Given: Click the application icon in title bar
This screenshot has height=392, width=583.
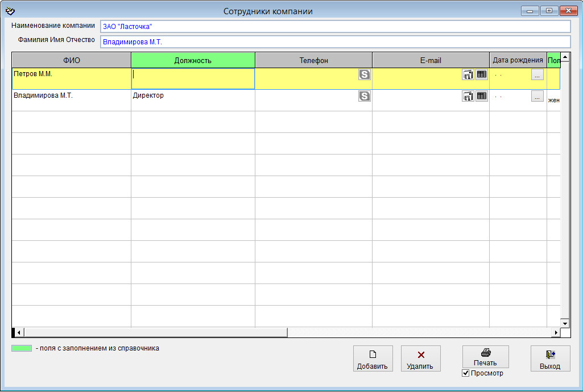Looking at the screenshot, I should [10, 11].
